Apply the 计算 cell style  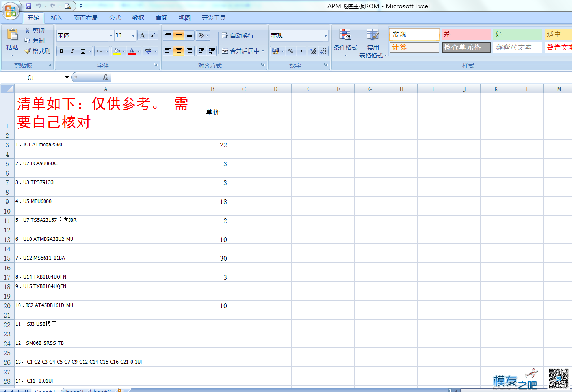pos(414,47)
